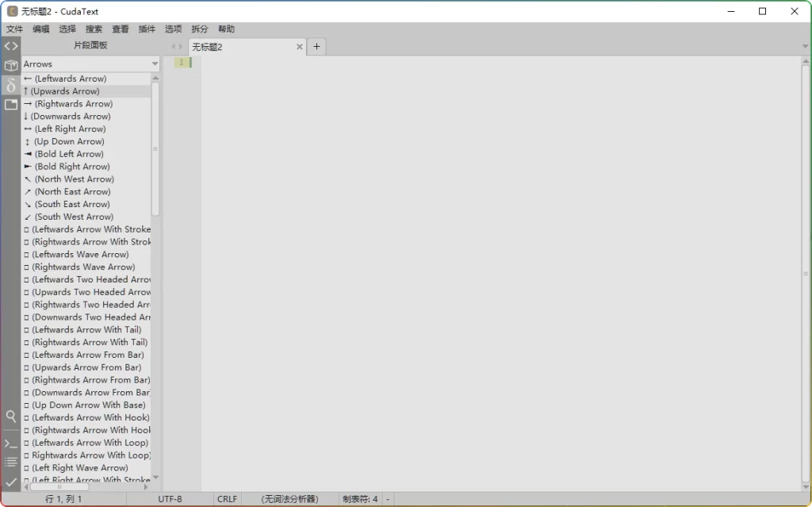
Task: Show the Console panel icon
Action: click(x=11, y=444)
